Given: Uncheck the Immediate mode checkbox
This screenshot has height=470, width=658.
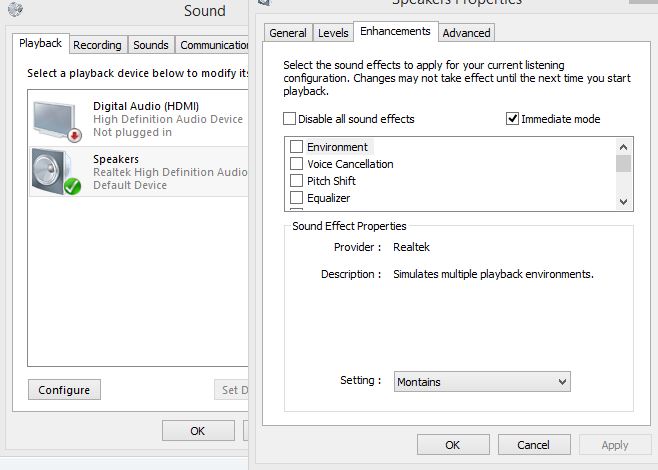Looking at the screenshot, I should point(512,119).
